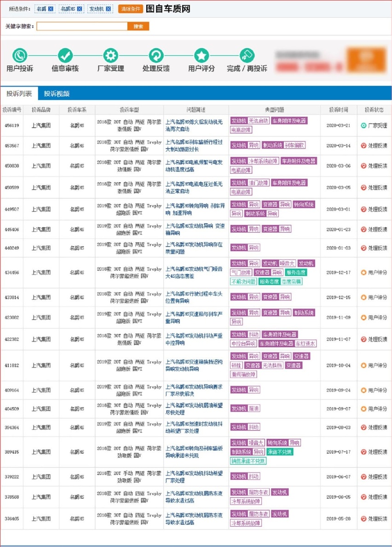Click 承诺不兑现 tag in row 389415
Screen dimensions: 392x547
click(x=280, y=452)
